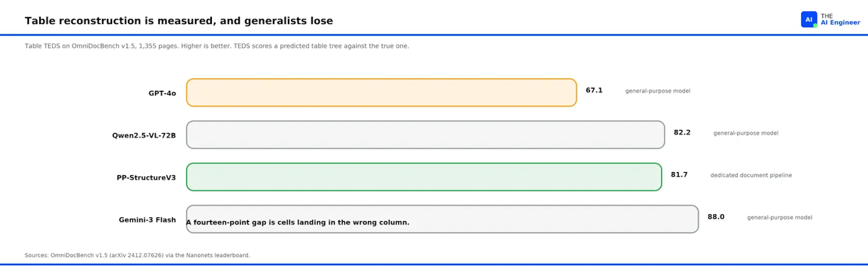Click the Qwen2.5-VL-72B label
The width and height of the screenshot is (868, 273).
(x=144, y=135)
